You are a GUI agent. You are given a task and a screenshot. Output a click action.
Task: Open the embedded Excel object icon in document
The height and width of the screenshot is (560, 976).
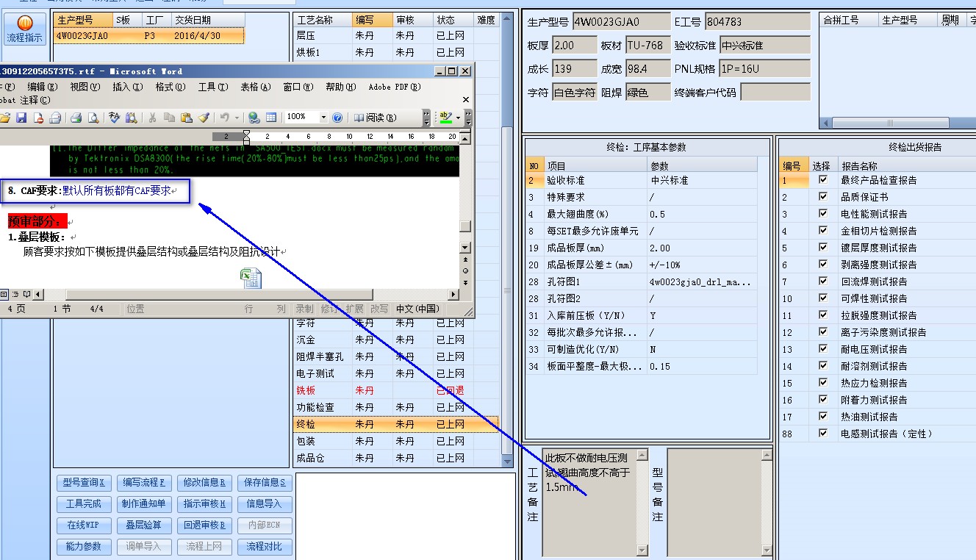coord(251,279)
